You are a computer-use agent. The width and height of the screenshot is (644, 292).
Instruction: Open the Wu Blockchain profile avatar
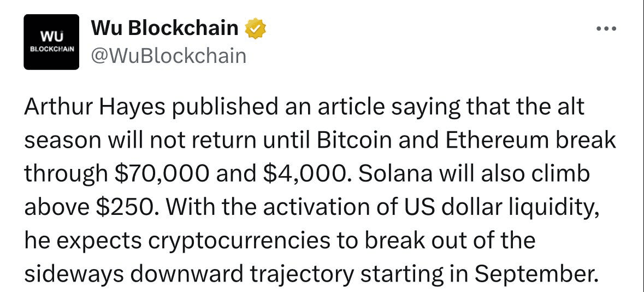(x=51, y=42)
